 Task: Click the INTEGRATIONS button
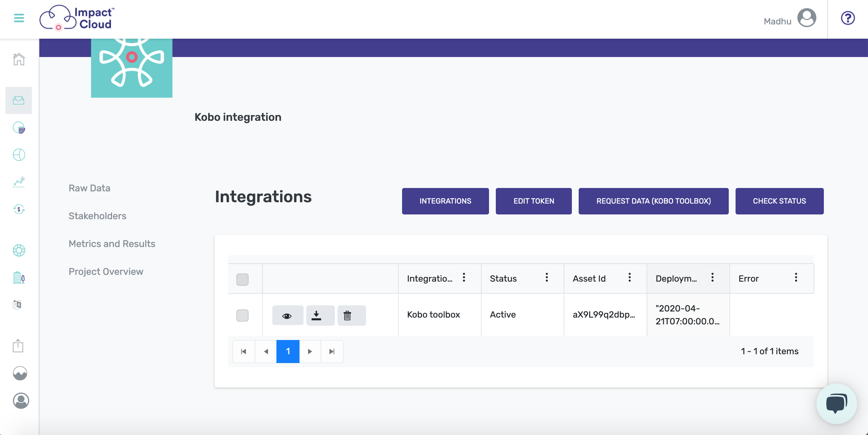(445, 201)
